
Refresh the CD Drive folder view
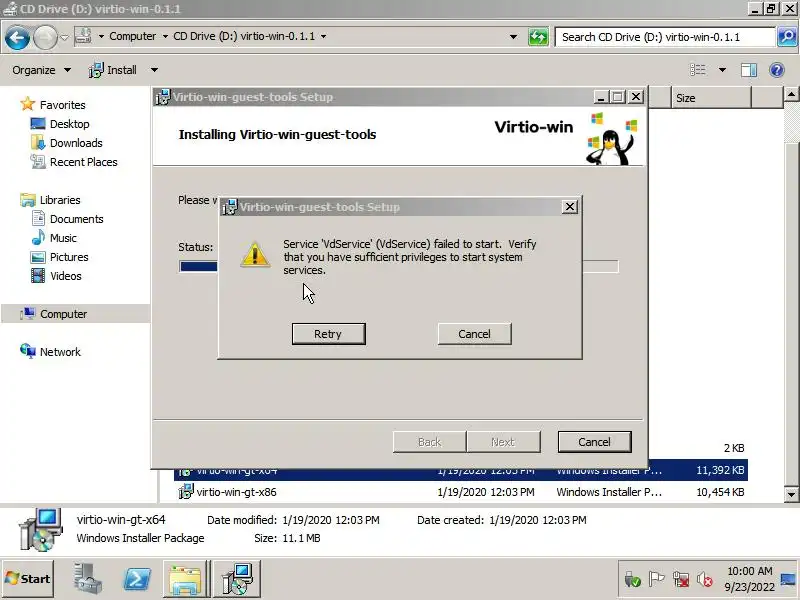coord(538,37)
